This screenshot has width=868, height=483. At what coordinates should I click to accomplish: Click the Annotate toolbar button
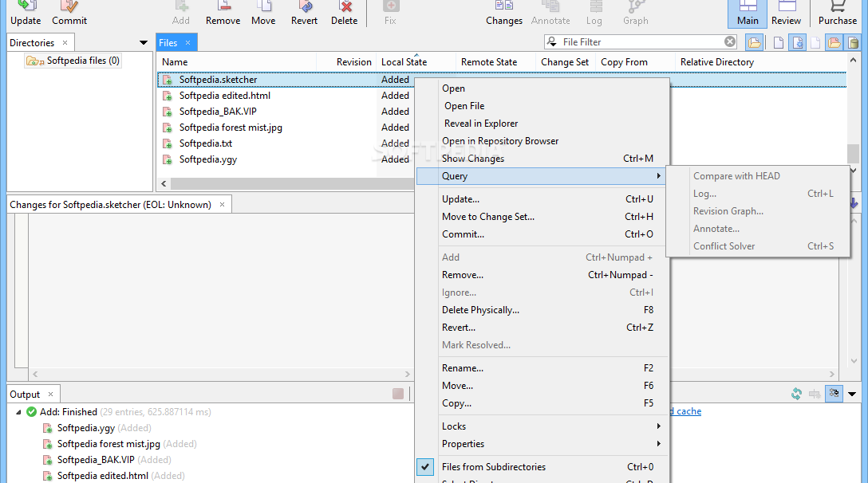(550, 14)
